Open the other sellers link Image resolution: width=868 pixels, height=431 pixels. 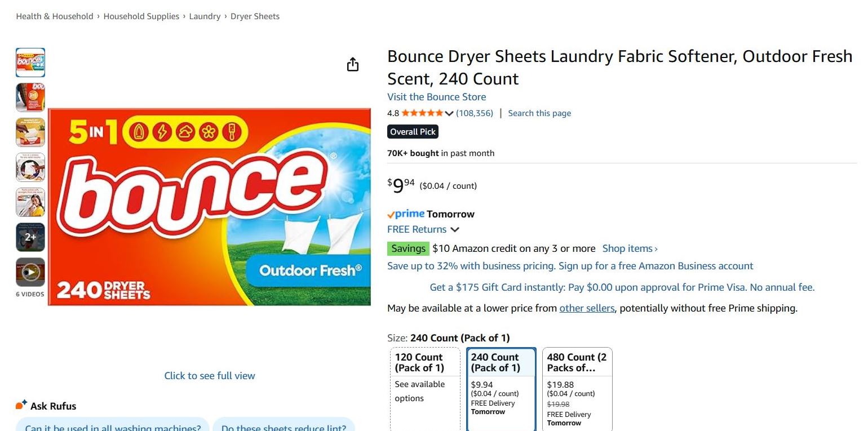pyautogui.click(x=587, y=308)
